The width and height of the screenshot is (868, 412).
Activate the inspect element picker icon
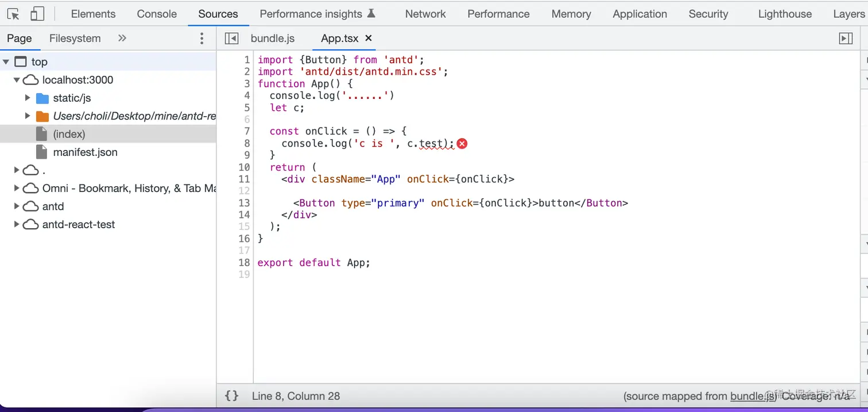tap(13, 14)
